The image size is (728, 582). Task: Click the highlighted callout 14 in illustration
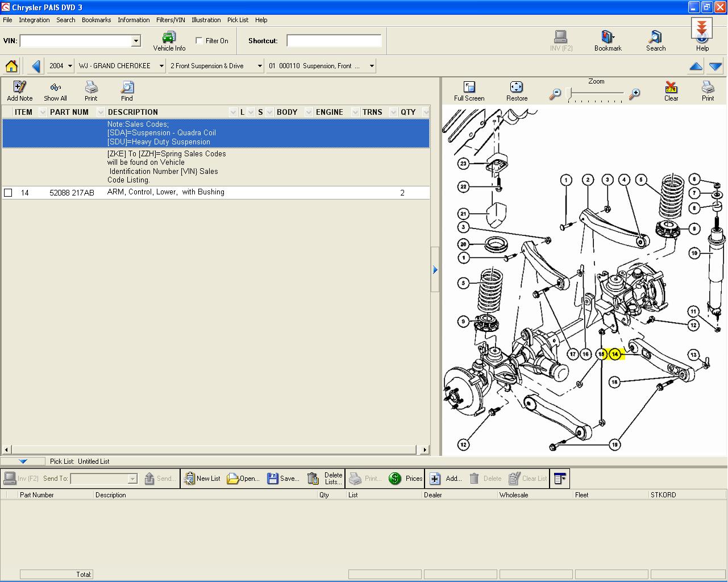615,354
